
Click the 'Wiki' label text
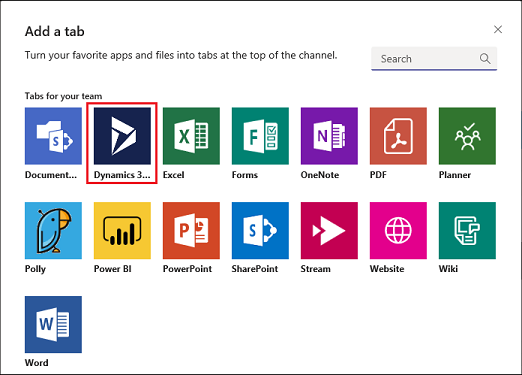tap(448, 269)
